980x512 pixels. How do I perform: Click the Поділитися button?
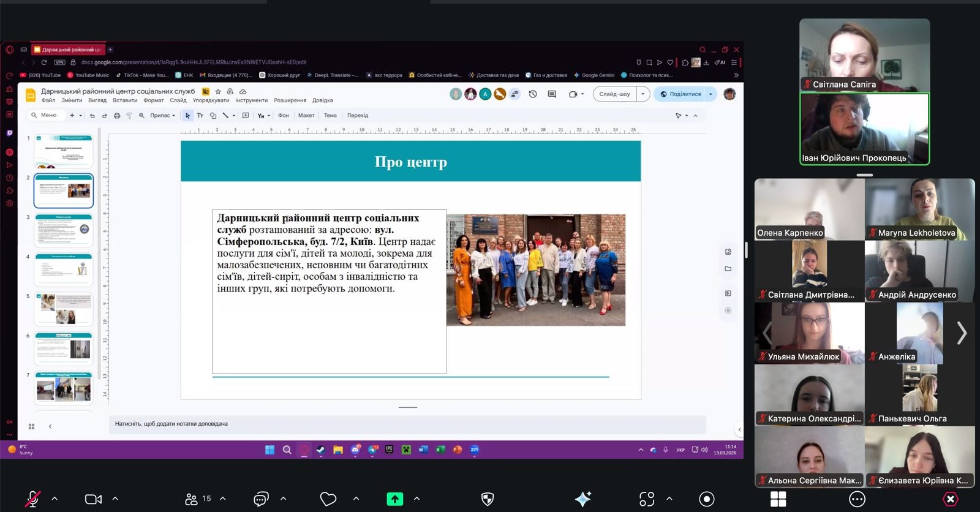(680, 94)
